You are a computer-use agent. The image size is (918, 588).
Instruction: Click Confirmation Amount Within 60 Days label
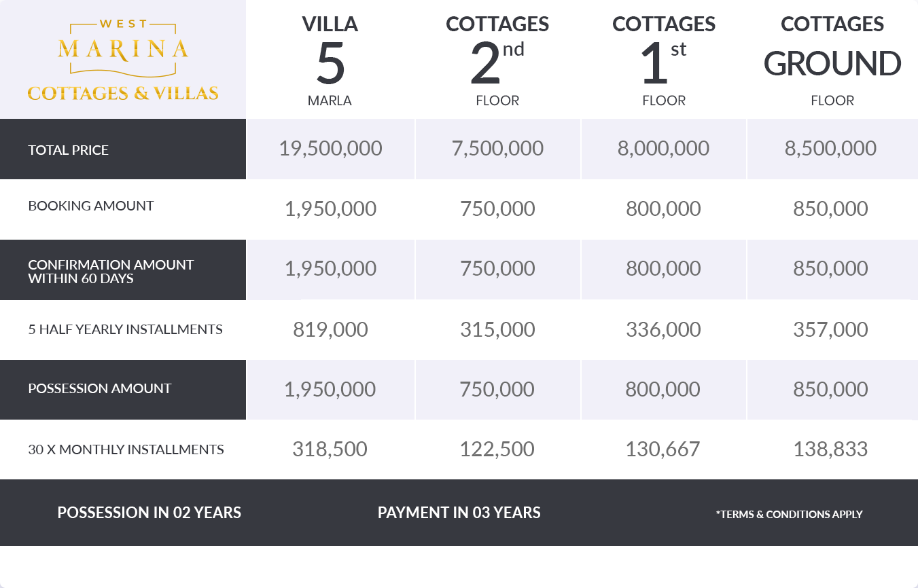tap(111, 271)
